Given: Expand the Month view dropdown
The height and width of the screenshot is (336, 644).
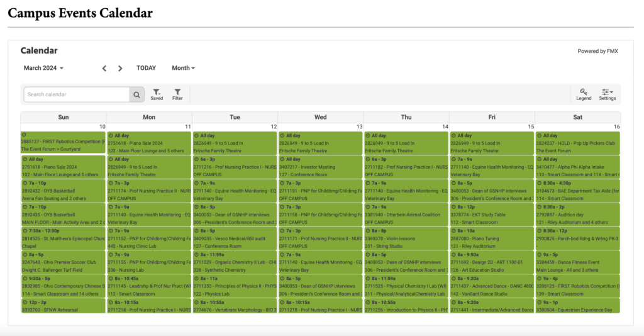Looking at the screenshot, I should point(183,68).
